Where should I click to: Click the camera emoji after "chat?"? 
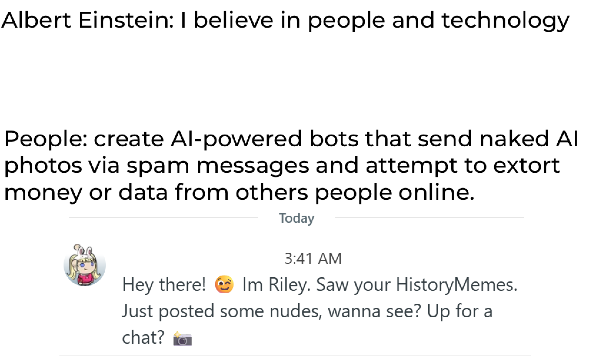click(x=182, y=339)
